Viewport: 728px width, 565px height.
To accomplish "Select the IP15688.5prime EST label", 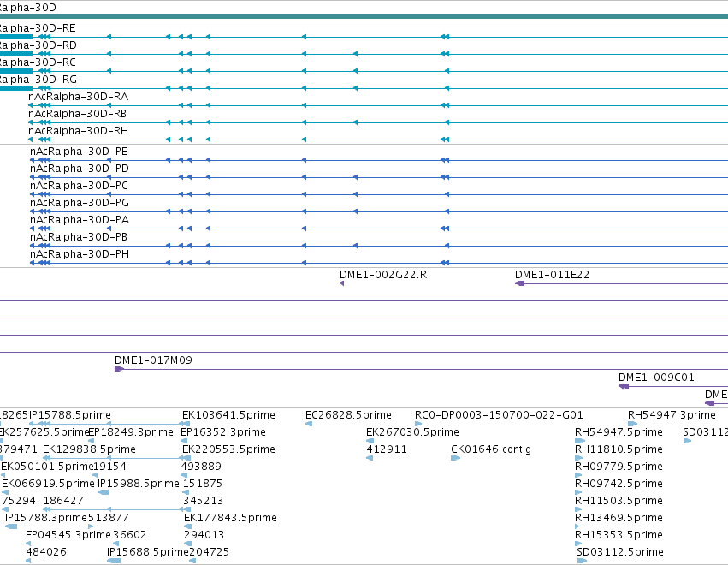I will [148, 552].
